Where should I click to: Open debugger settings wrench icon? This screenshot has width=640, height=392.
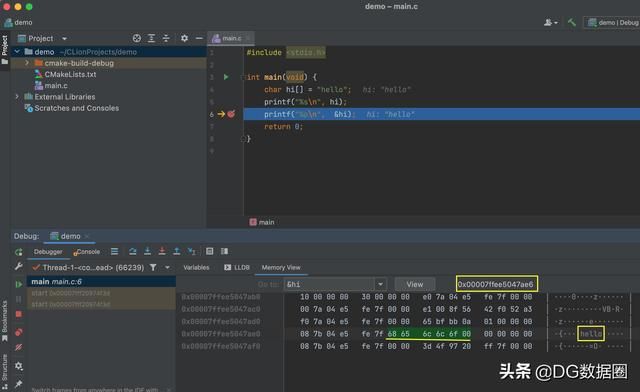[x=19, y=267]
